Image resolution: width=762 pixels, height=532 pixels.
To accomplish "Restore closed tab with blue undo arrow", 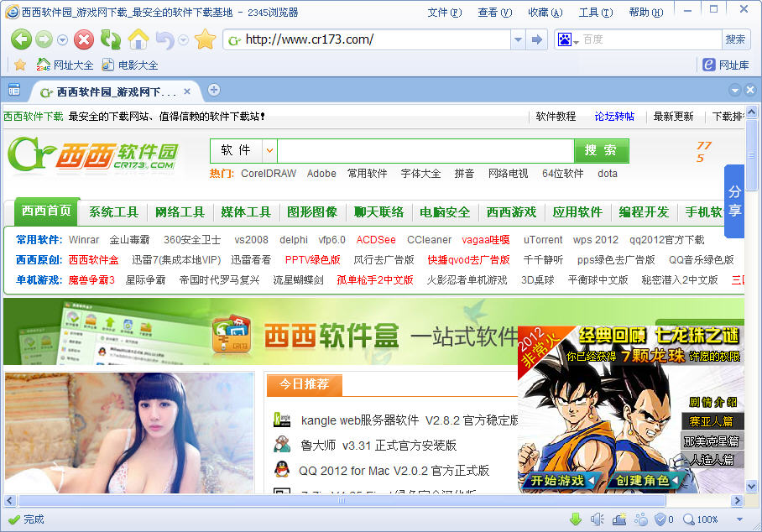I will [x=165, y=39].
